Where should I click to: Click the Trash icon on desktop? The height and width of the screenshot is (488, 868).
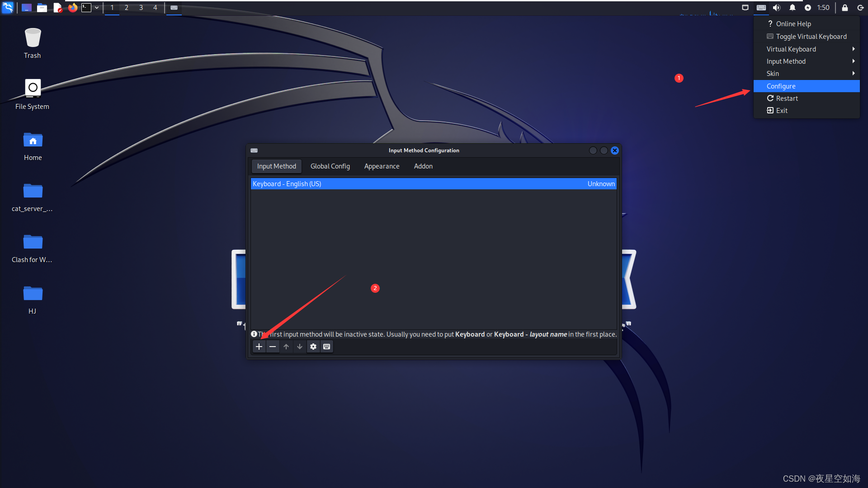[x=32, y=37]
